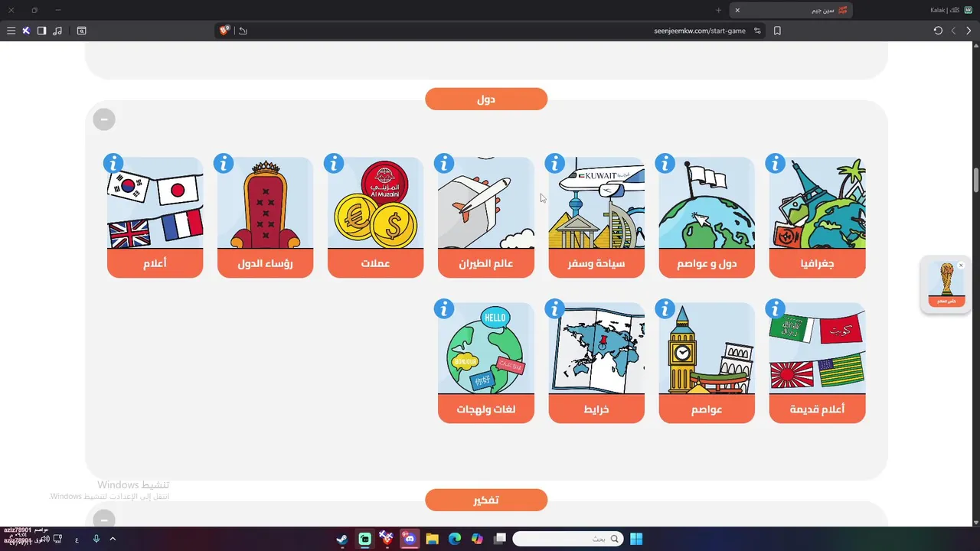Screen dimensions: 980x551
Task: Open info icon on جغرافيا card
Action: (x=776, y=163)
